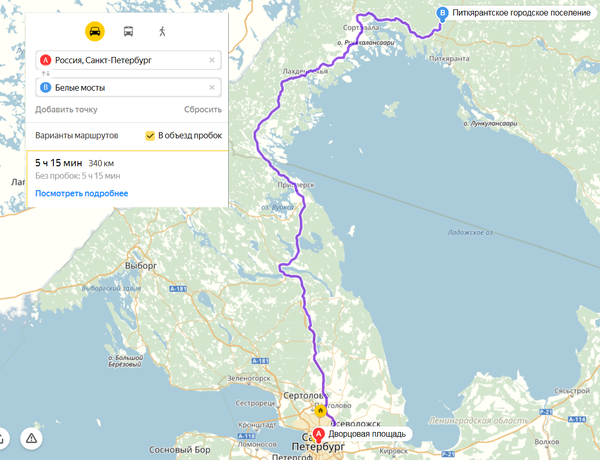Click the red A marker at Дворцовая площадь
Screen dimensions: 600x460
[318, 434]
